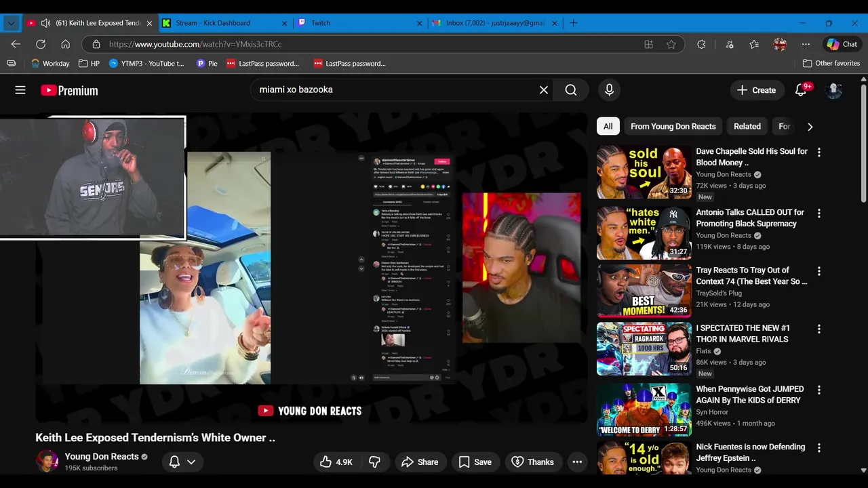Screen dimensions: 868x488
Task: Open the Other favorites folder
Action: (831, 64)
